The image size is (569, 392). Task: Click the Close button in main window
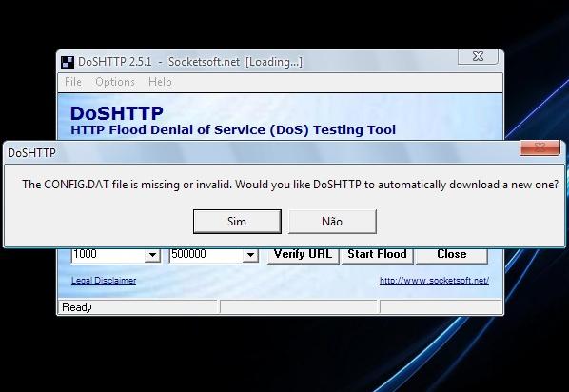click(451, 255)
